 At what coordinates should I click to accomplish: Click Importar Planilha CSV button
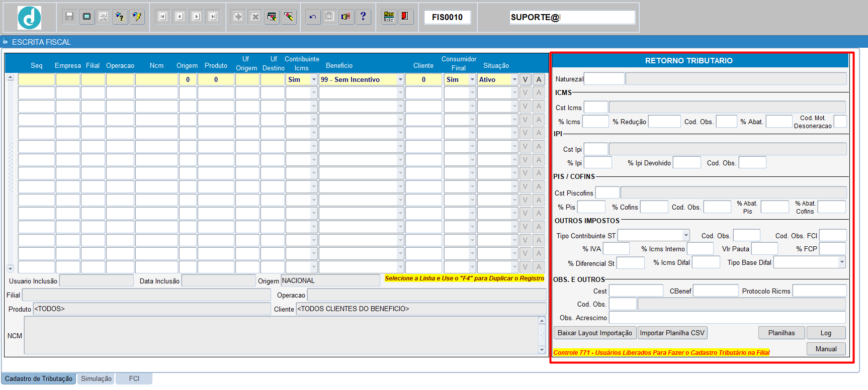(672, 333)
